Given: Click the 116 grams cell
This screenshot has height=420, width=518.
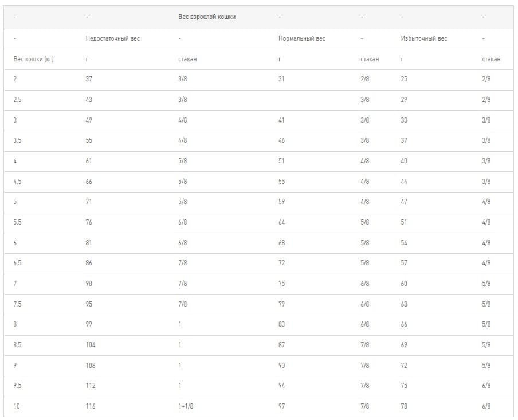Looking at the screenshot, I should (x=91, y=406).
